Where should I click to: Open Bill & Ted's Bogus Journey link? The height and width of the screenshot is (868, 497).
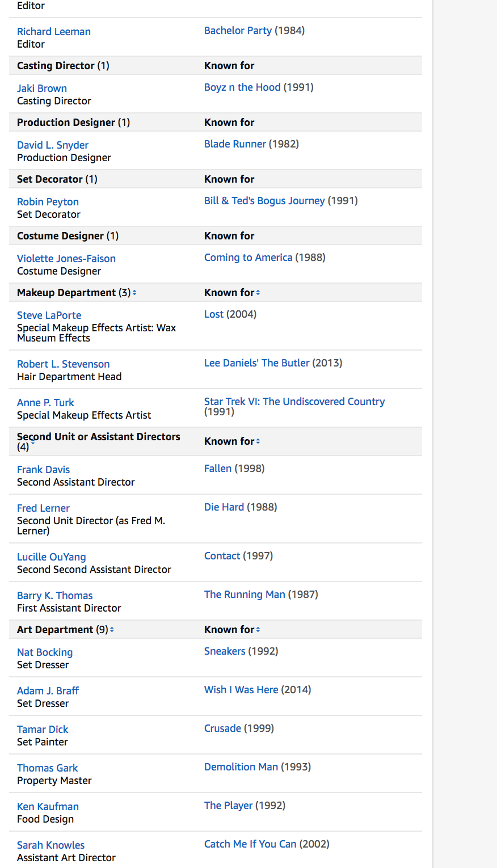[264, 201]
